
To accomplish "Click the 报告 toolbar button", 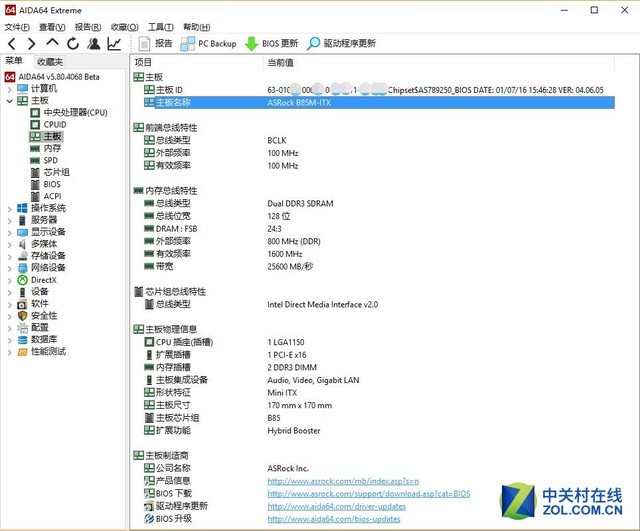I will pos(155,44).
